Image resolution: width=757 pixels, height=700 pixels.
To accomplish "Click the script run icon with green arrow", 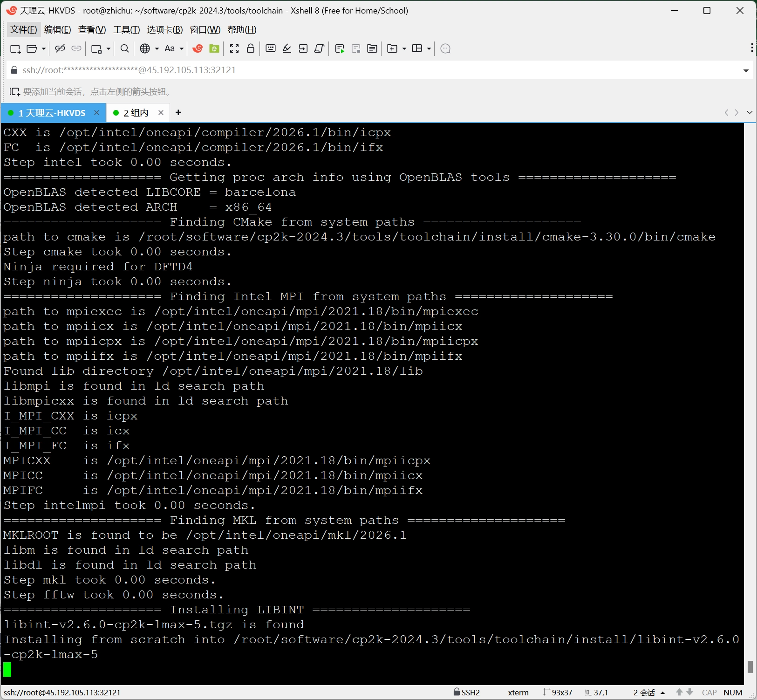I will [x=340, y=48].
